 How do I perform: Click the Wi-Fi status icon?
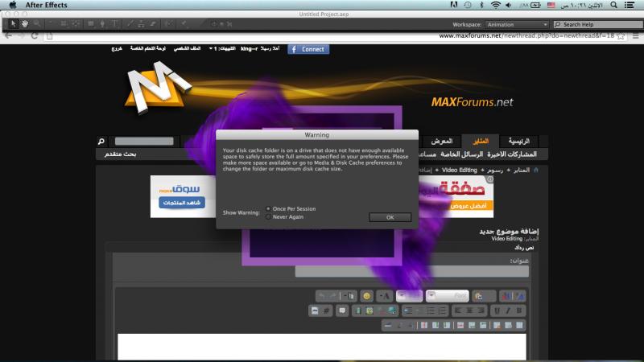pos(495,5)
